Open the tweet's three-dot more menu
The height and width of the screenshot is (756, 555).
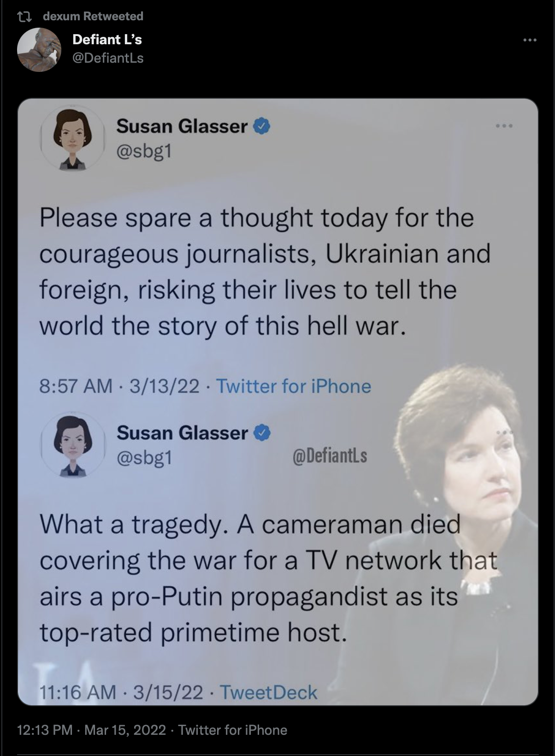[530, 40]
